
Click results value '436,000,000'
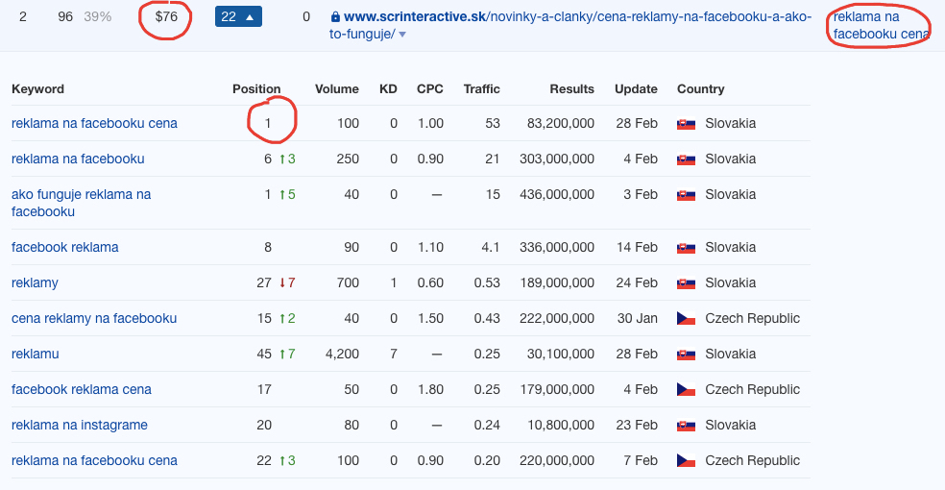pyautogui.click(x=557, y=195)
